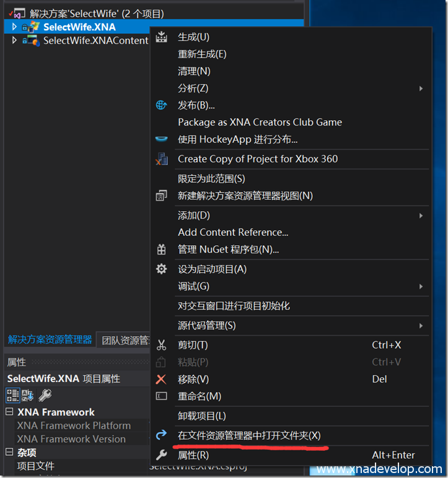Toggle the categorized view in Properties panel
This screenshot has width=448, height=478.
pos(13,395)
